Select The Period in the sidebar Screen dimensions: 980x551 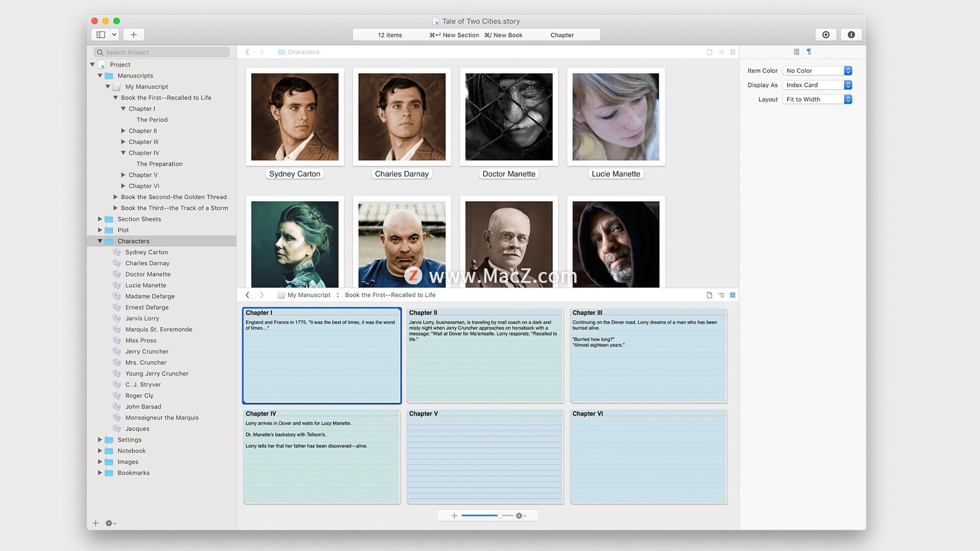pyautogui.click(x=152, y=120)
